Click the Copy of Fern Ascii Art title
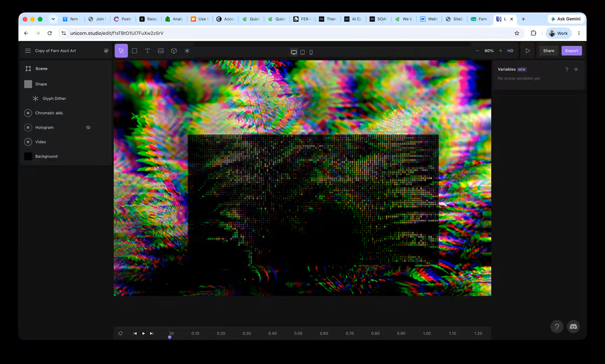605x364 pixels. click(x=55, y=51)
